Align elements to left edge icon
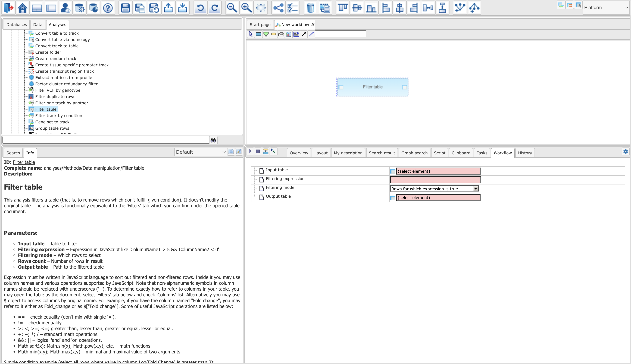This screenshot has width=631, height=364. [x=386, y=8]
